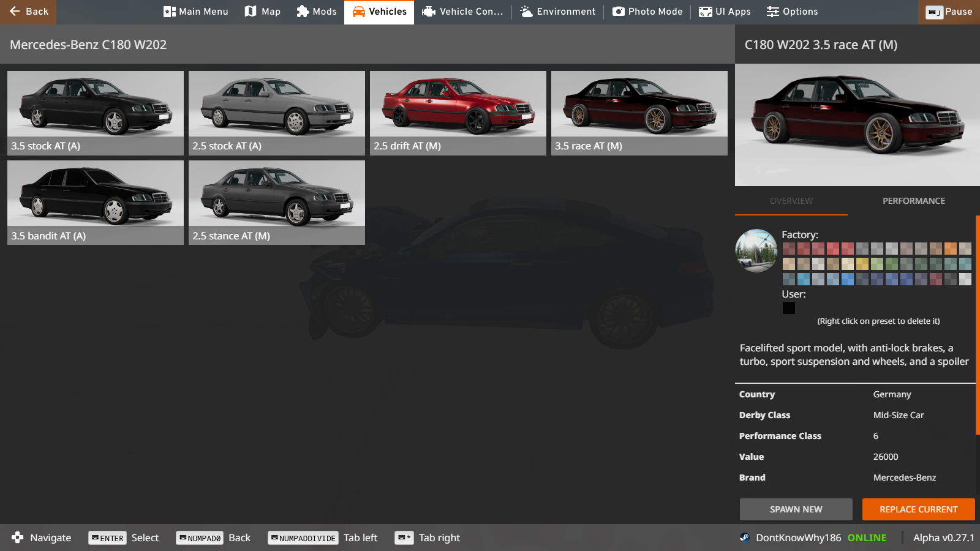Image resolution: width=980 pixels, height=551 pixels.
Task: Click the Brand 'Mercedes-Benz' value
Action: [x=905, y=478]
